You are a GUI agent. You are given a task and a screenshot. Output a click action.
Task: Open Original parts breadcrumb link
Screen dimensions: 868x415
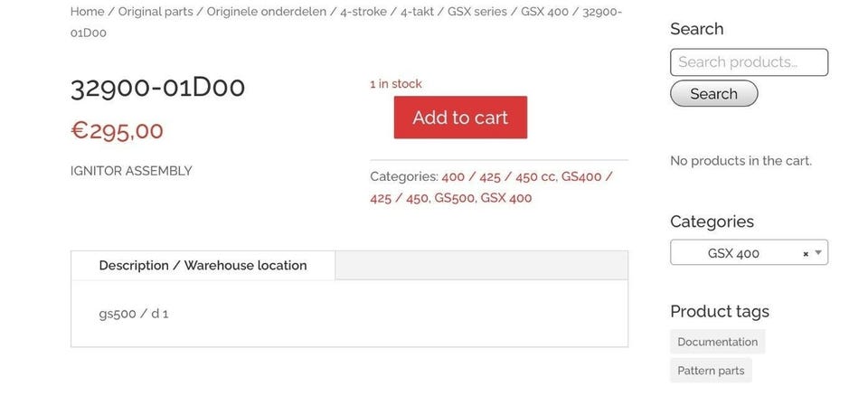point(156,12)
